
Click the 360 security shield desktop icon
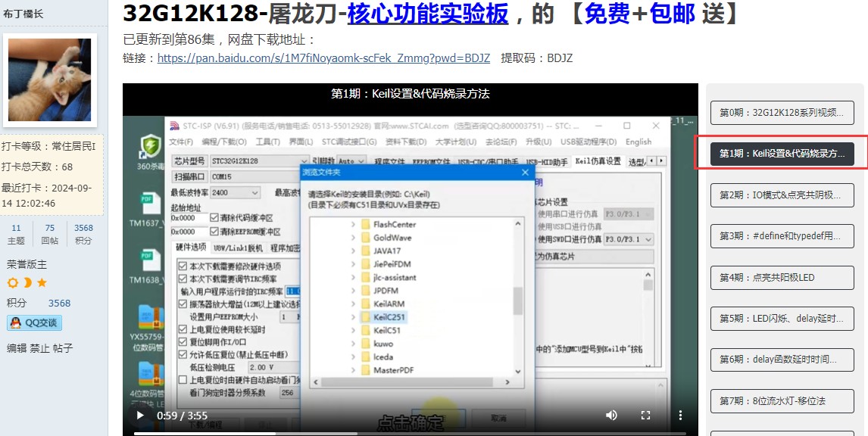[x=151, y=147]
